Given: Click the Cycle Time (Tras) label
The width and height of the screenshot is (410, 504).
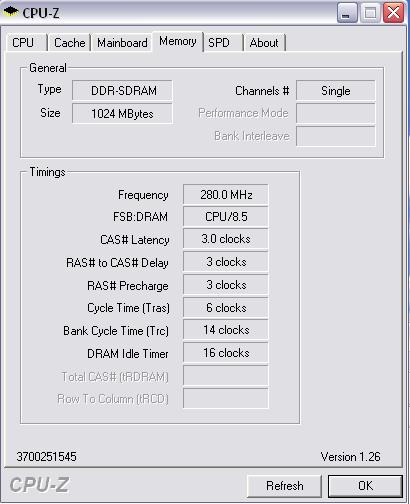Looking at the screenshot, I should (128, 308).
